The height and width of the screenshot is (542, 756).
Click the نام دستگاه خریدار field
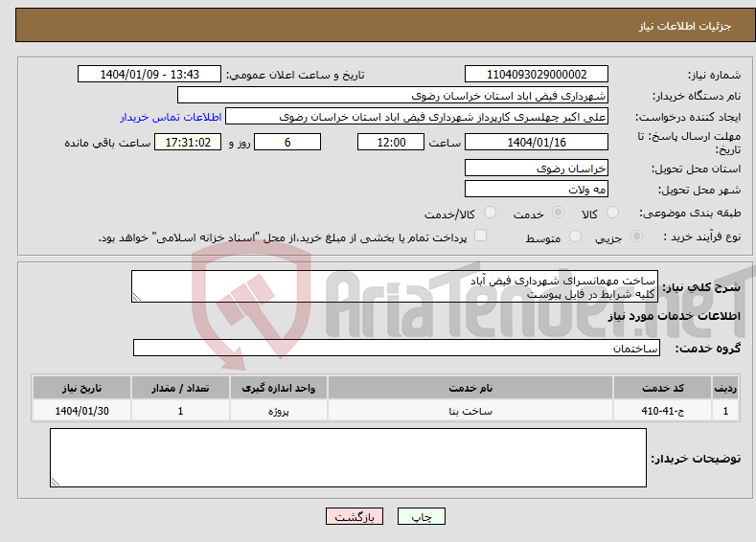(393, 96)
